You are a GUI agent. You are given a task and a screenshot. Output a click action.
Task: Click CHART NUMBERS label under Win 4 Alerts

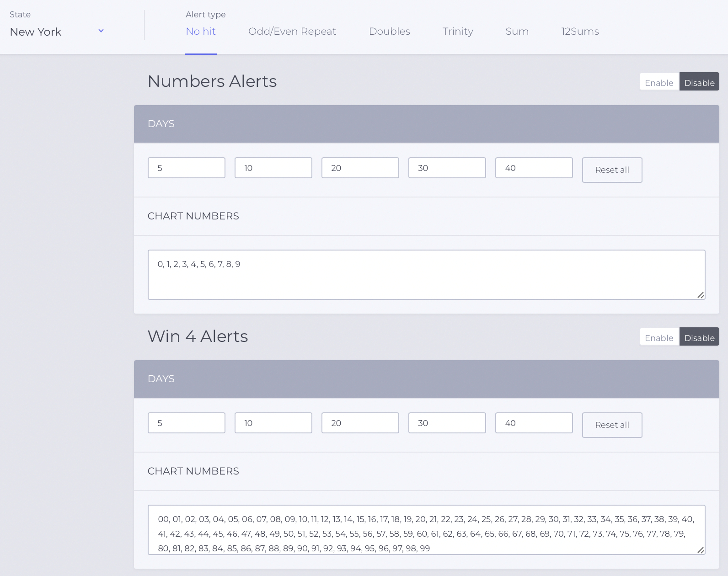(193, 471)
